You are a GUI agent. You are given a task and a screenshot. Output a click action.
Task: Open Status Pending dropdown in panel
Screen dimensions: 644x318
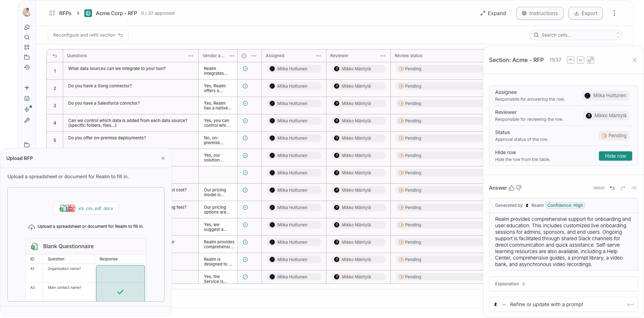click(614, 136)
